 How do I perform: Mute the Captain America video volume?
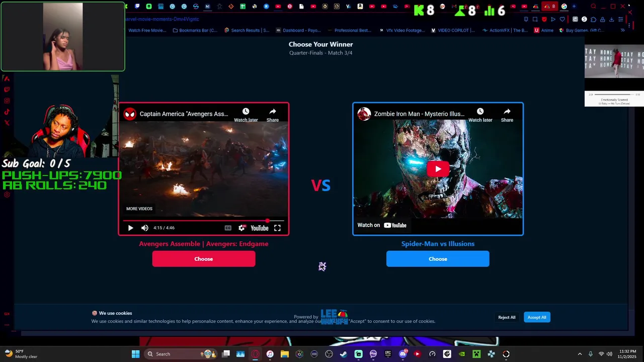(x=145, y=228)
